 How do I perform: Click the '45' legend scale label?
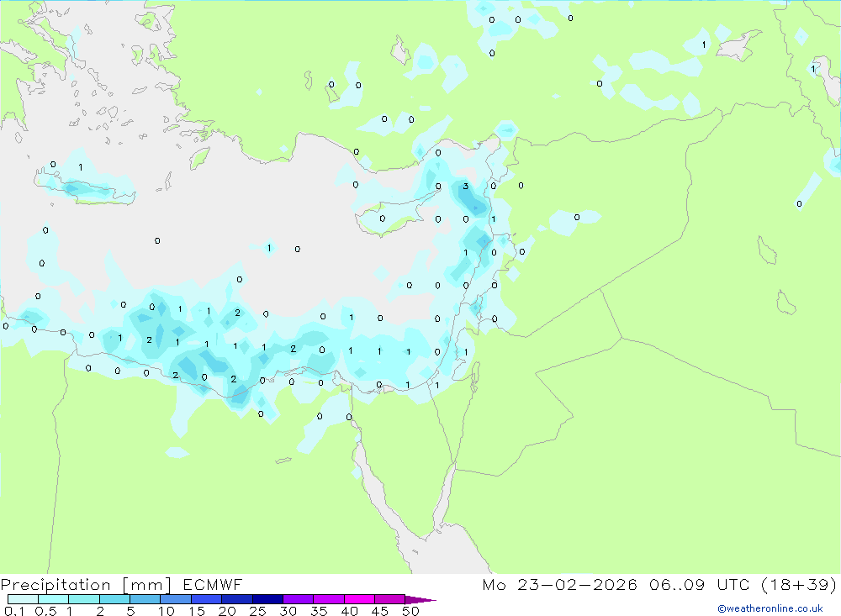pos(380,611)
